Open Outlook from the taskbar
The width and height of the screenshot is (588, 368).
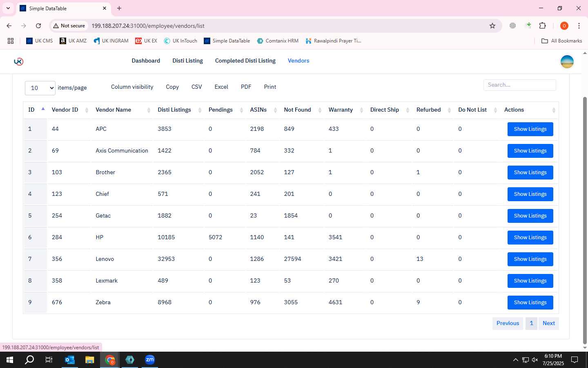point(70,360)
